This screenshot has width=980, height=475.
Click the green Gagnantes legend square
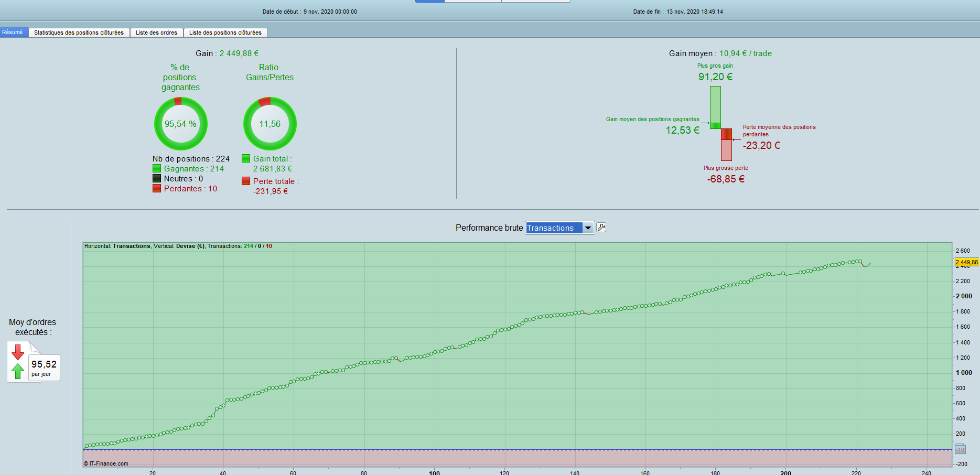157,168
